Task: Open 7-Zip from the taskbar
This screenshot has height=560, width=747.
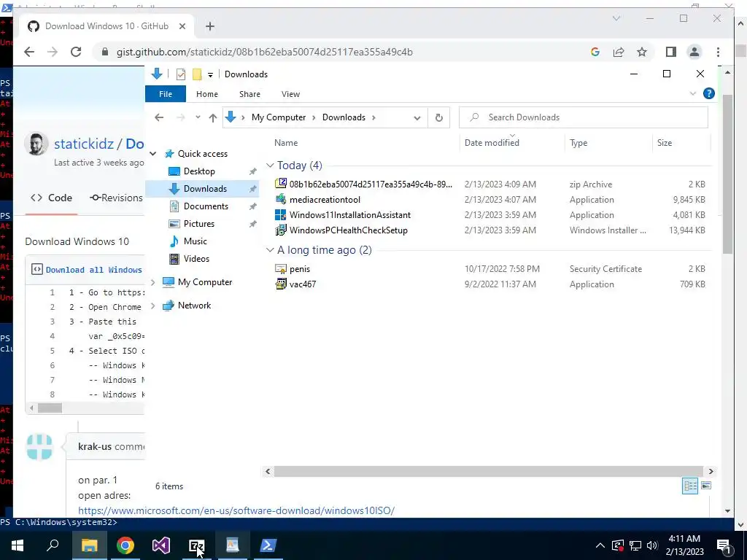Action: click(x=196, y=545)
